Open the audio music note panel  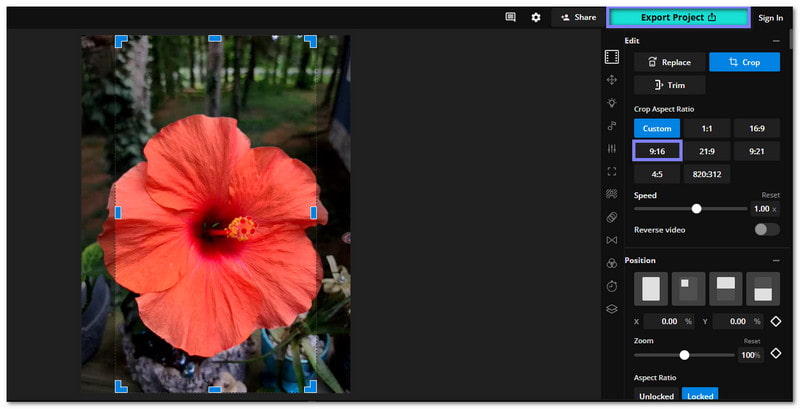pos(611,126)
